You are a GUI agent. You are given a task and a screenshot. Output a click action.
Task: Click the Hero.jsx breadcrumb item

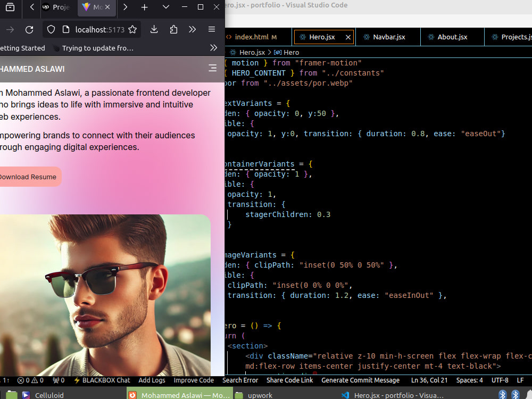coord(248,53)
